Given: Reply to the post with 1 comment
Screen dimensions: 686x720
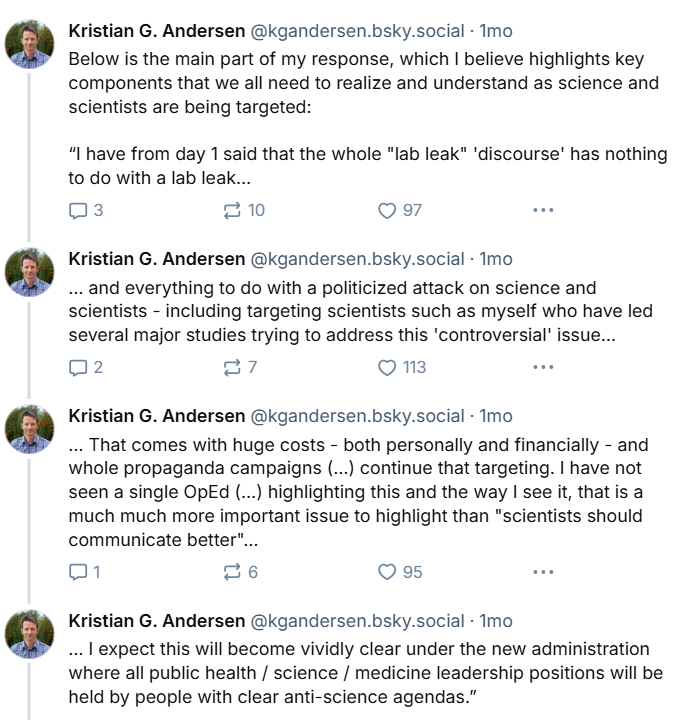Looking at the screenshot, I should coord(84,572).
